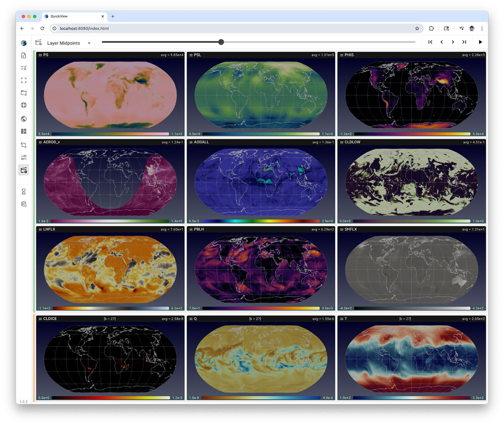Toggle the sliders adjustment icon in sidebar

(24, 157)
